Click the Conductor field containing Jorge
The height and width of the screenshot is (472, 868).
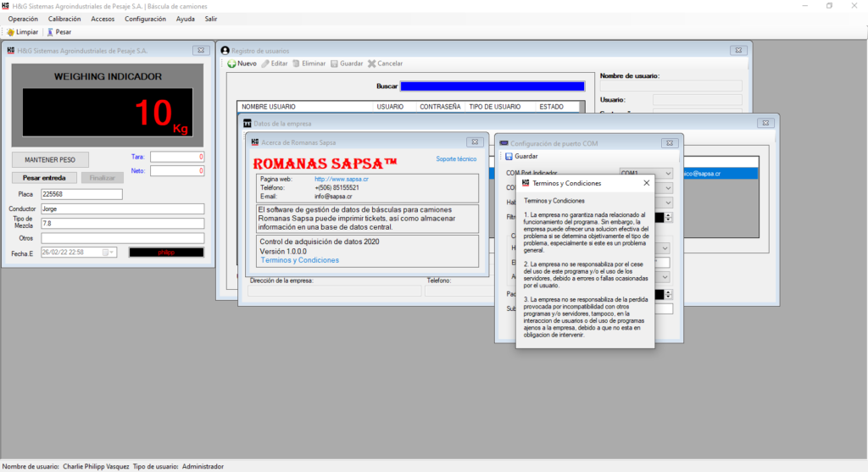(122, 209)
